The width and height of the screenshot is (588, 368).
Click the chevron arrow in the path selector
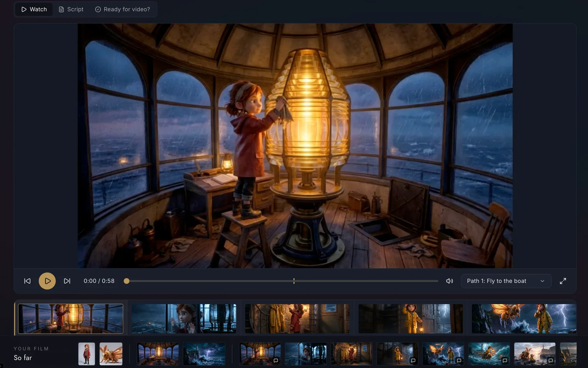[542, 281]
